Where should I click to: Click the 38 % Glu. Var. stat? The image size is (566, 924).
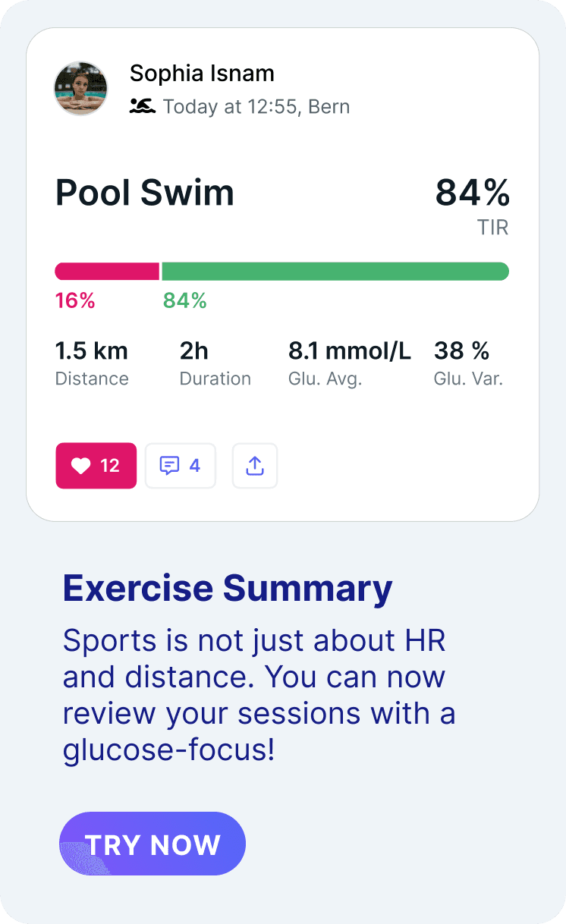(469, 363)
